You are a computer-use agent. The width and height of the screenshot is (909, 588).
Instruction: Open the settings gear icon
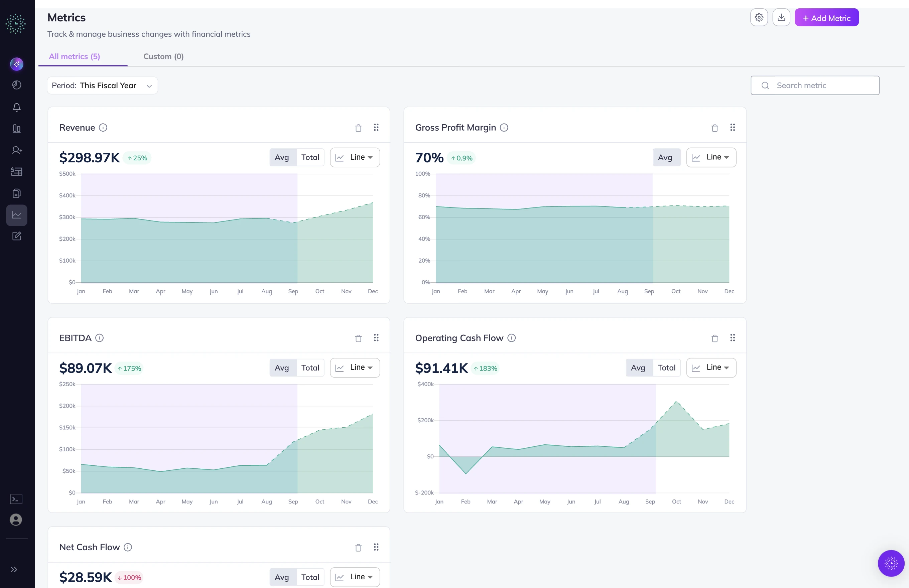(x=759, y=18)
